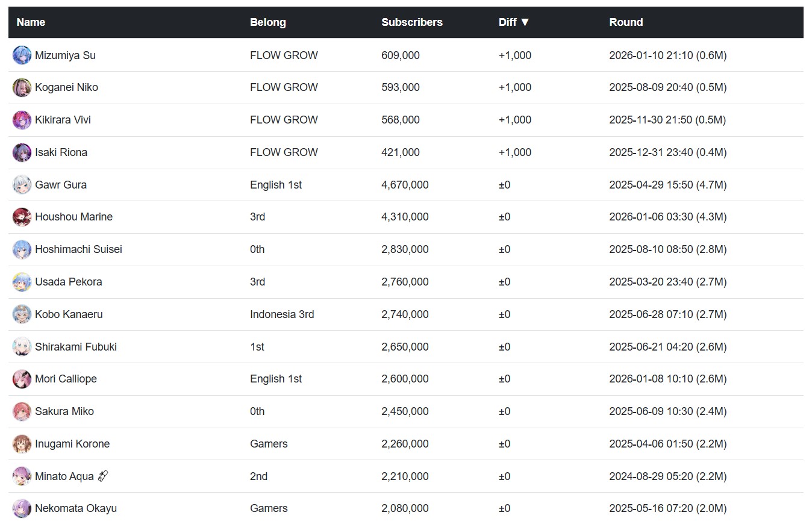Sort table by Diff column

tap(514, 22)
